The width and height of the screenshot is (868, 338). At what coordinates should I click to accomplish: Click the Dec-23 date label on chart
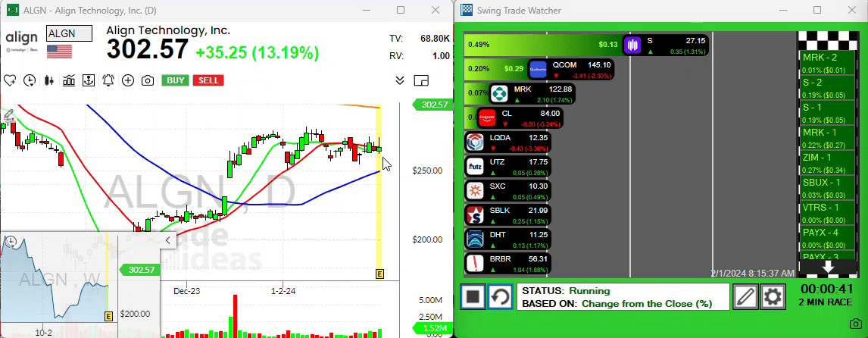186,290
